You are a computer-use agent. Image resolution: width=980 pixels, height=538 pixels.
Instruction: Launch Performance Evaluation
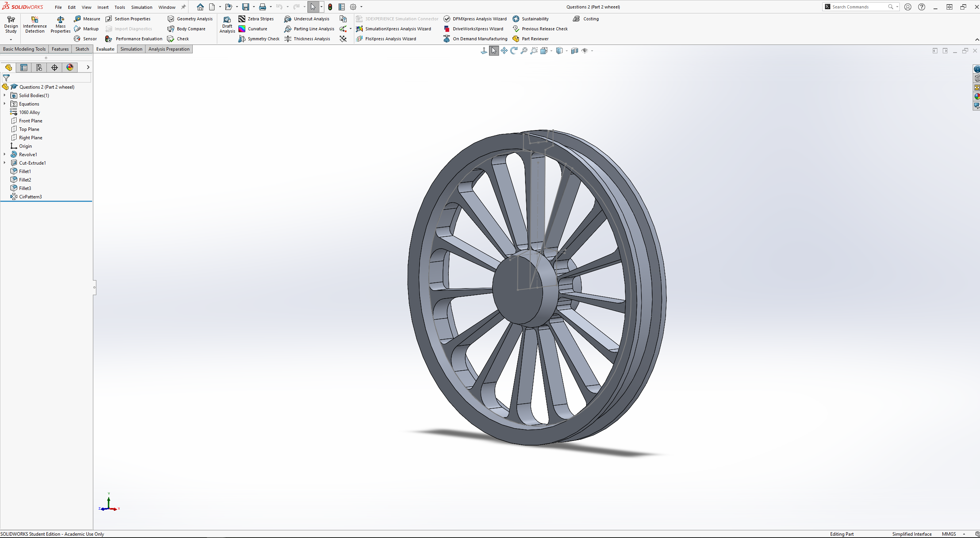tap(134, 39)
